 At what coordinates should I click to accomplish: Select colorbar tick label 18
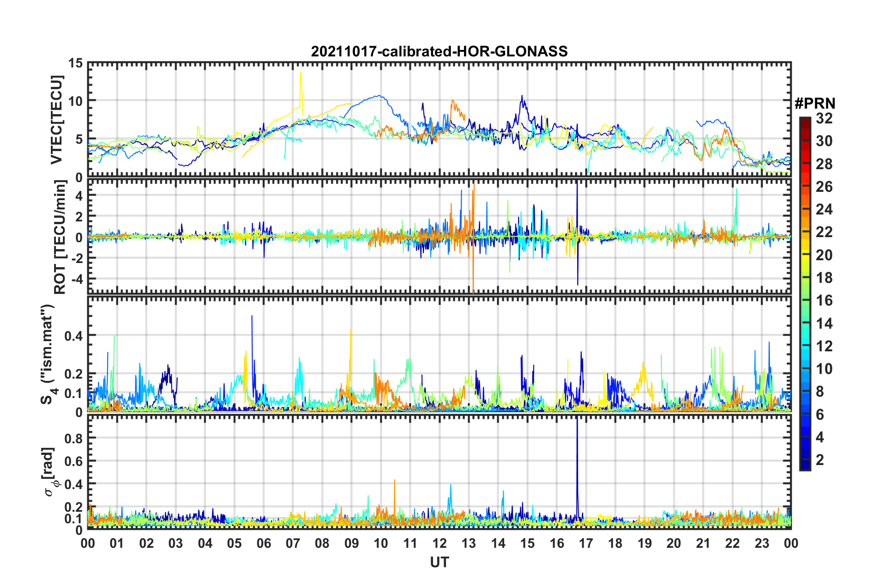824,278
